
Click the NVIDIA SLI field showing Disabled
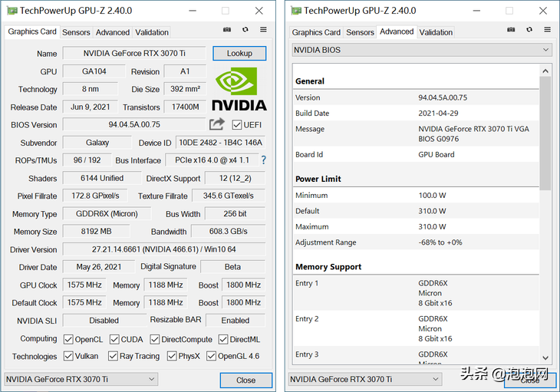coord(104,321)
